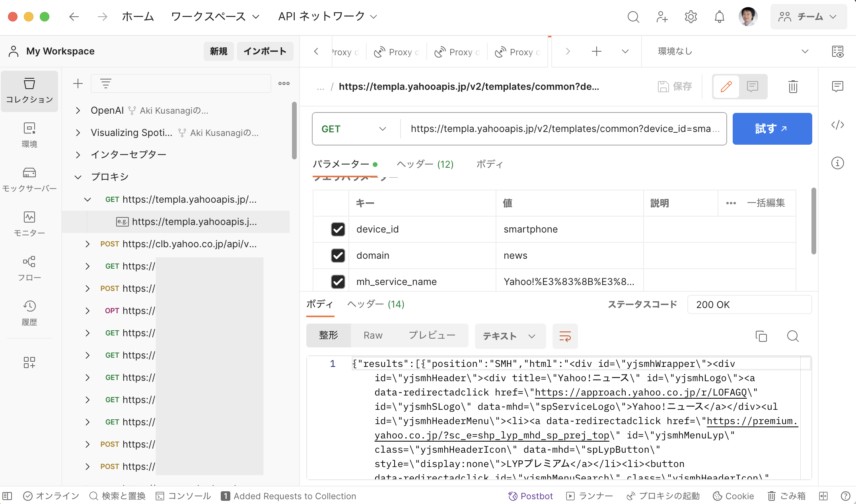Open the モックサーバー sidebar panel
This screenshot has width=856, height=504.
29,178
